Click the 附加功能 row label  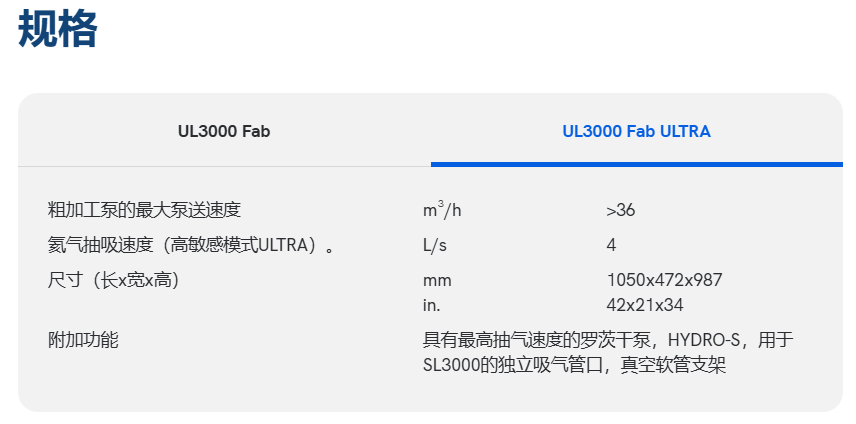[x=83, y=340]
